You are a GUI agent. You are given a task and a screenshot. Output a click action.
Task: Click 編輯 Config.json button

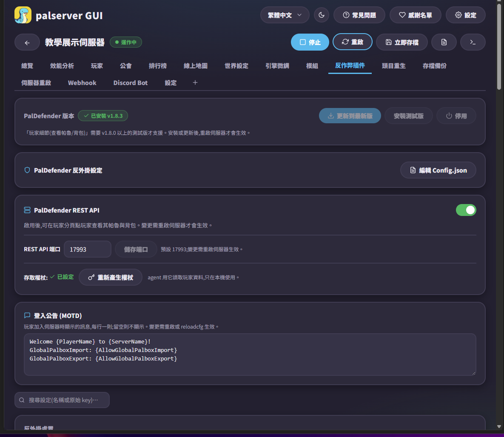pyautogui.click(x=438, y=170)
